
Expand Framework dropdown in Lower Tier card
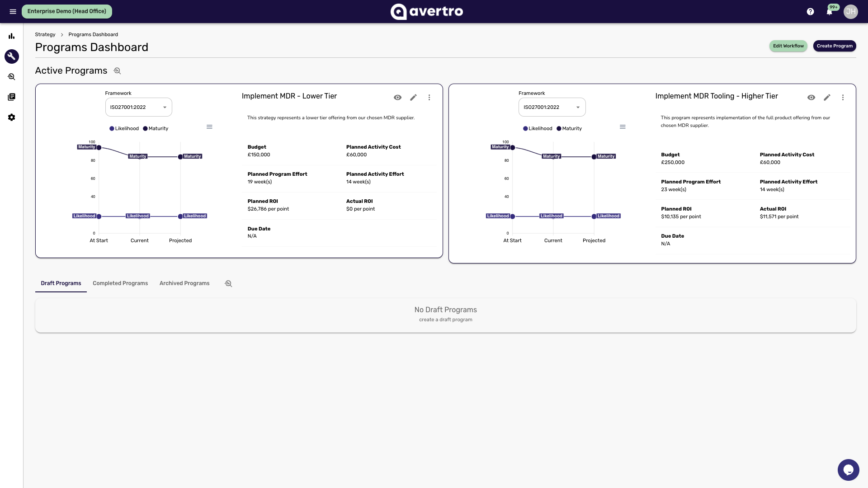coord(138,108)
